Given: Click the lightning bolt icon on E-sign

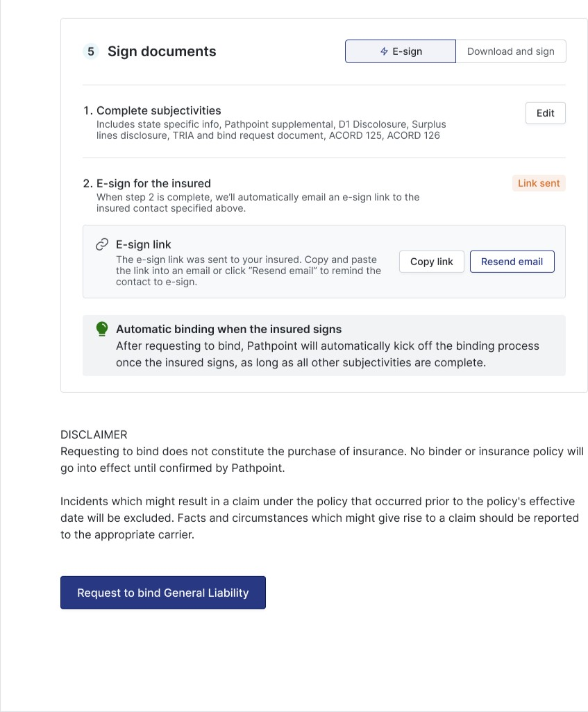Looking at the screenshot, I should [384, 51].
